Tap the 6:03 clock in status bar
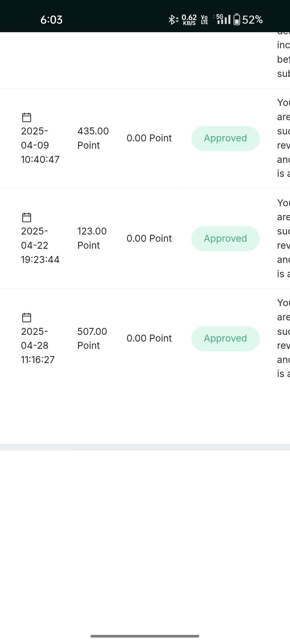This screenshot has width=290, height=644. (51, 20)
